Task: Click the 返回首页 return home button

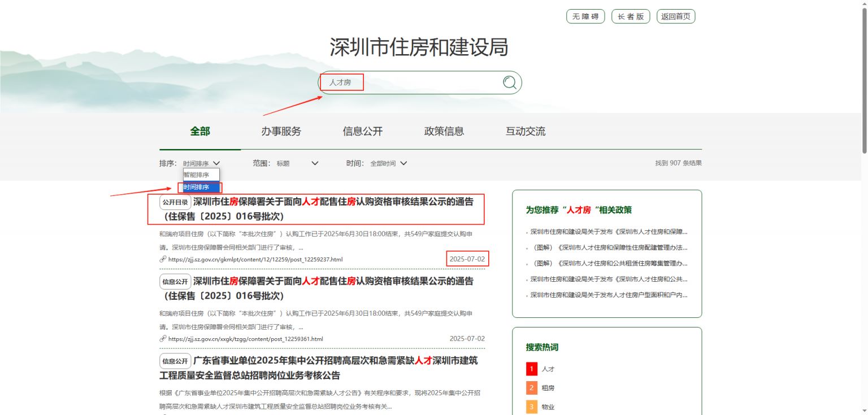Action: 676,16
